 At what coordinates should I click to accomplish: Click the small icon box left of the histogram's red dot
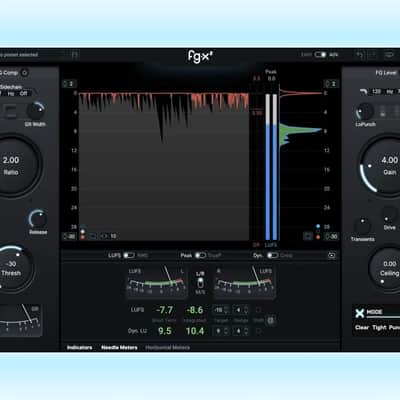point(308,236)
